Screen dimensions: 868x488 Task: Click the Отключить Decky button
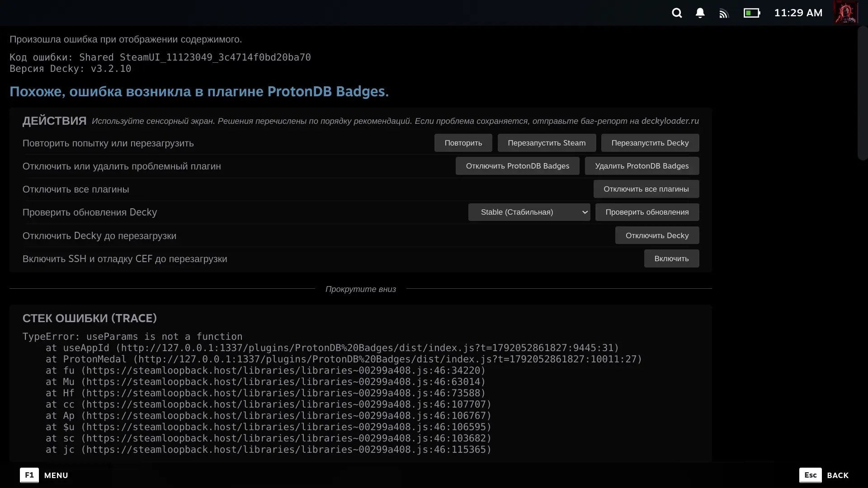[x=657, y=235]
